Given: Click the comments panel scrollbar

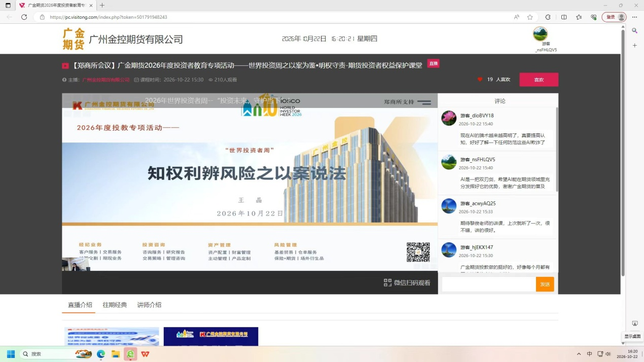Looking at the screenshot, I should point(557,150).
